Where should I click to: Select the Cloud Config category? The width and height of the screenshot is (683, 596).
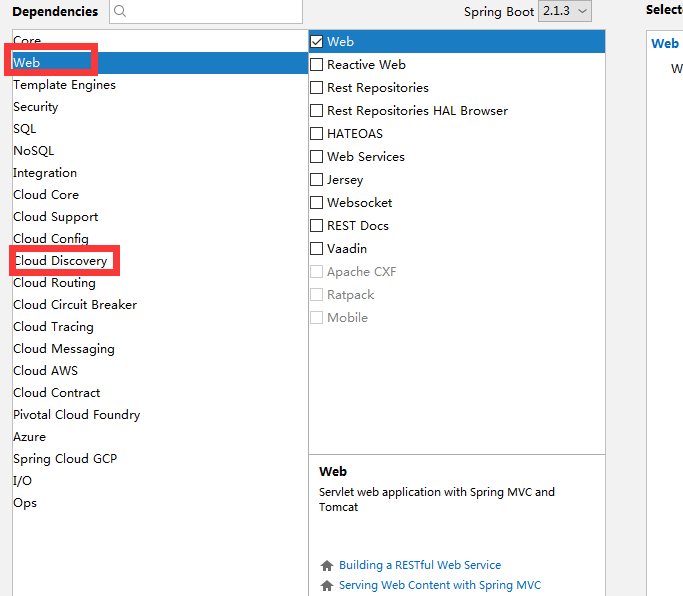[160, 239]
